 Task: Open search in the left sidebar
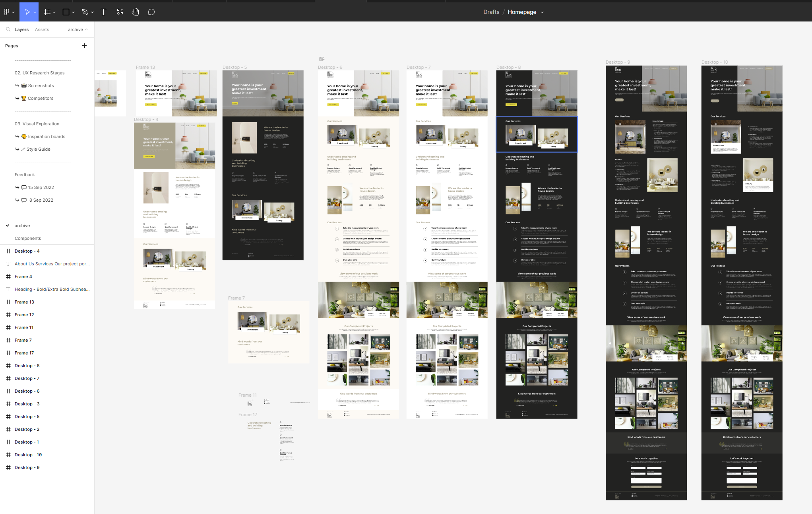(x=8, y=29)
